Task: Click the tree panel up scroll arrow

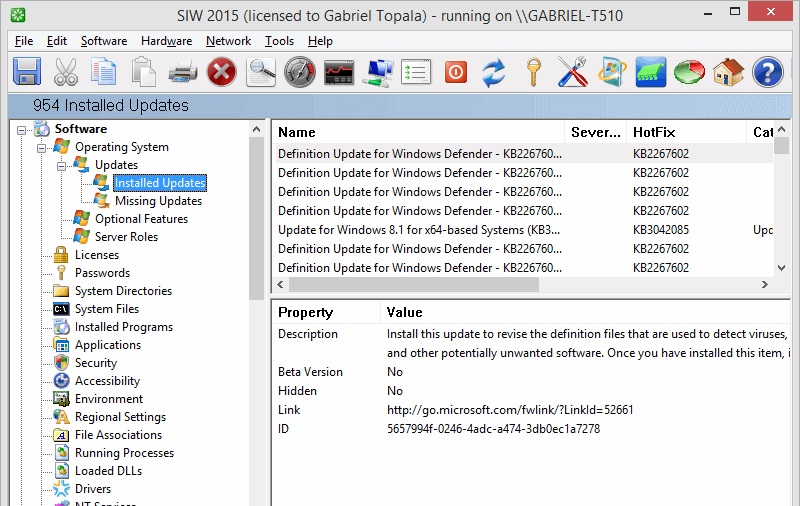Action: (x=257, y=130)
